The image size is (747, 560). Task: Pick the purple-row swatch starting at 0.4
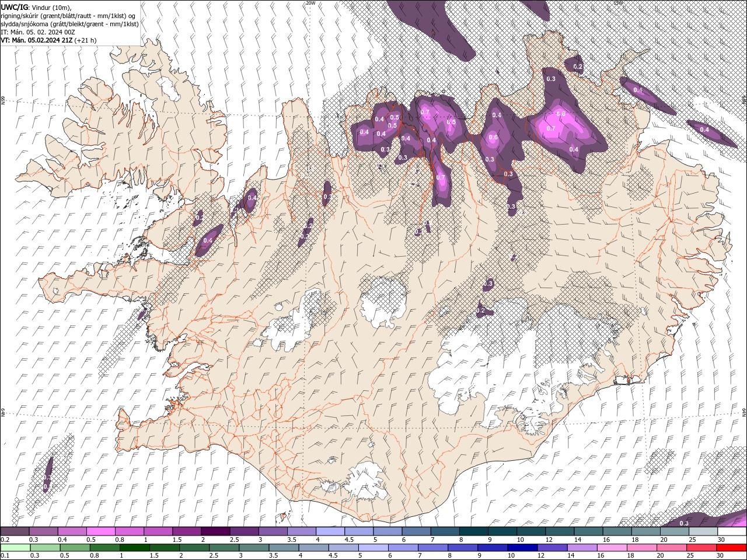[72, 531]
